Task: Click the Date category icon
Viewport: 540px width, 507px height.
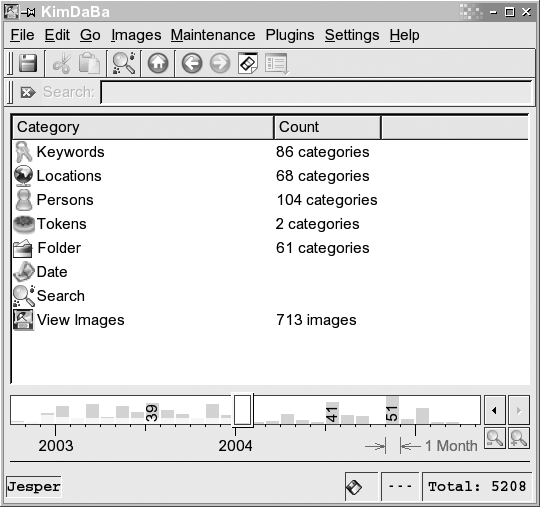Action: (24, 272)
